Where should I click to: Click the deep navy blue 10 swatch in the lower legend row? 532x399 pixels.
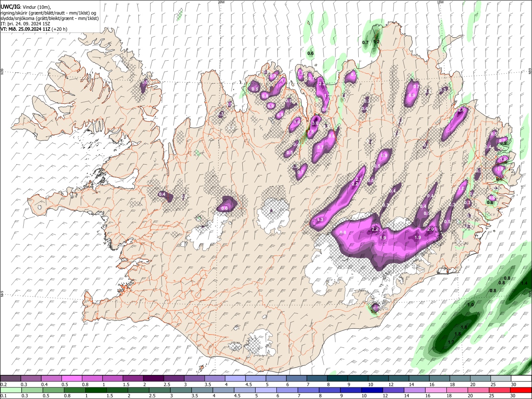pos(372,390)
